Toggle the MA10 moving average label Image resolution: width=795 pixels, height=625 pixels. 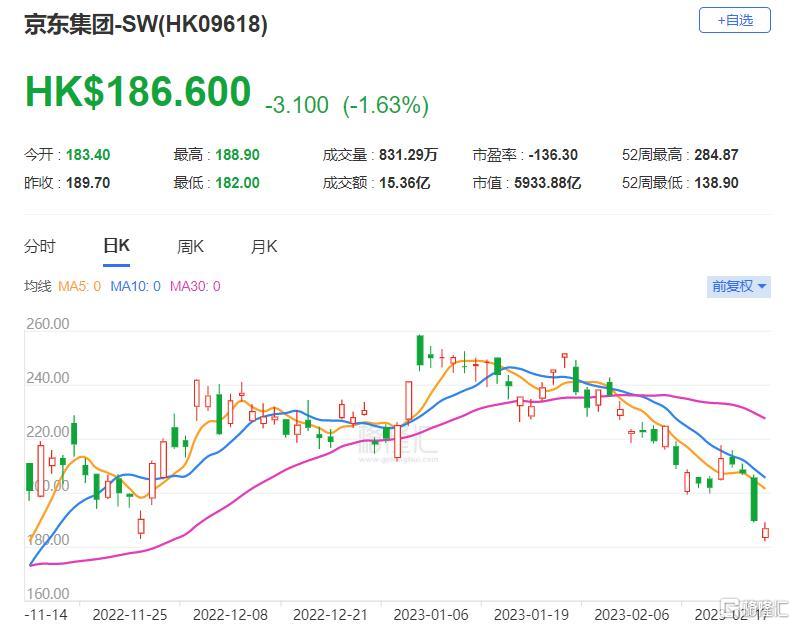135,286
